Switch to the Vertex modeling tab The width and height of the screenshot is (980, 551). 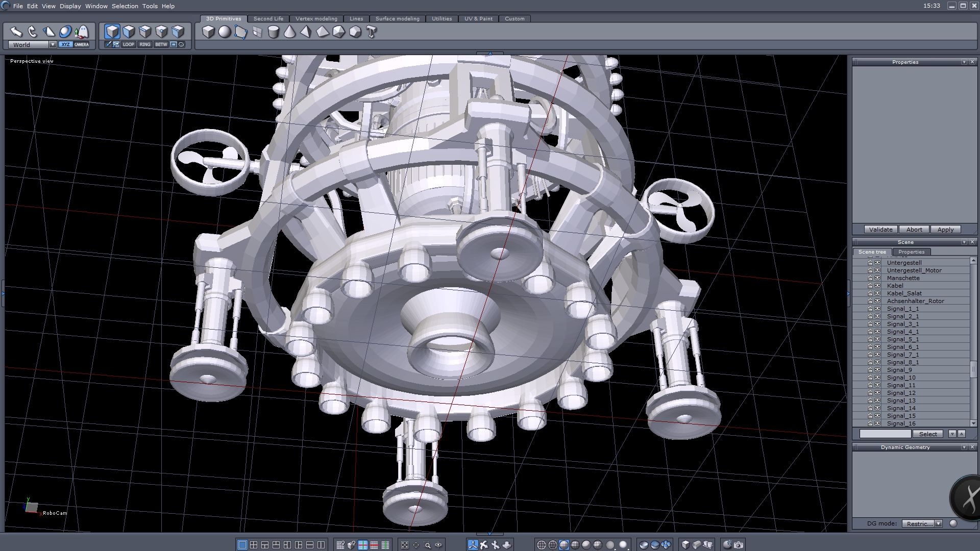tap(316, 19)
